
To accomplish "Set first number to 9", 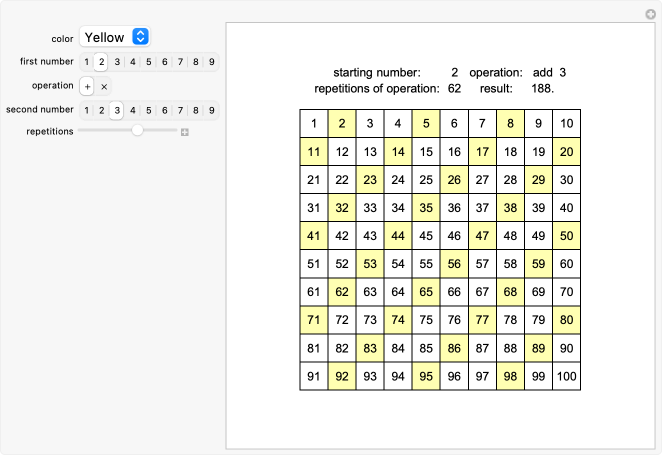I will (x=212, y=62).
